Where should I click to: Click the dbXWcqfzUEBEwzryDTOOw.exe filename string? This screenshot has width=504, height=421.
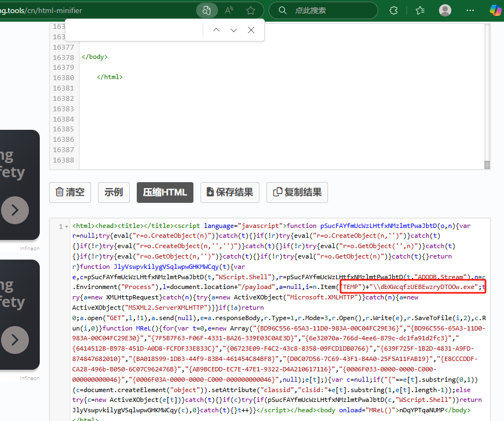tap(427, 287)
